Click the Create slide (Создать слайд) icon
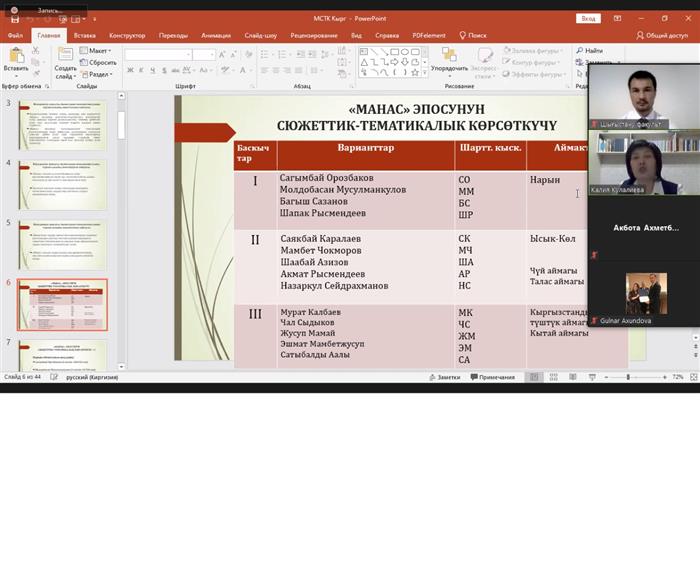The image size is (700, 574). 65,56
